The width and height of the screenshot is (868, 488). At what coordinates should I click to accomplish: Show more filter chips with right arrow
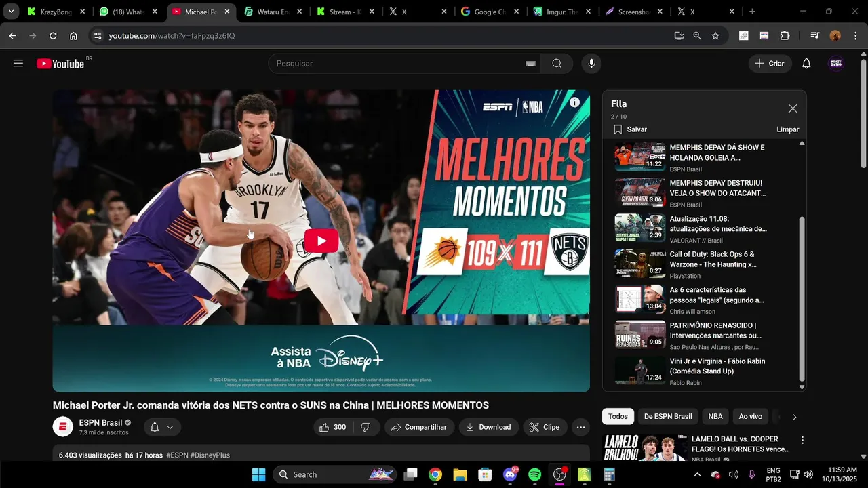click(x=794, y=417)
